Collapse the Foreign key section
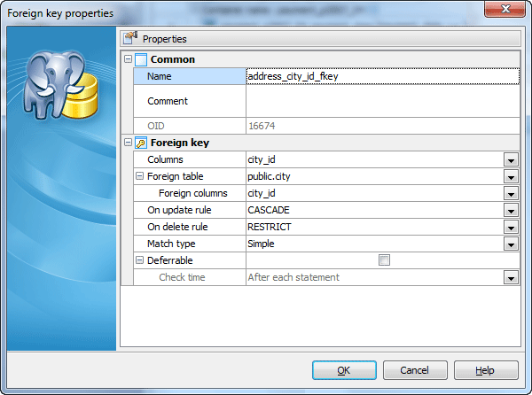Image resolution: width=532 pixels, height=395 pixels. pyautogui.click(x=128, y=142)
